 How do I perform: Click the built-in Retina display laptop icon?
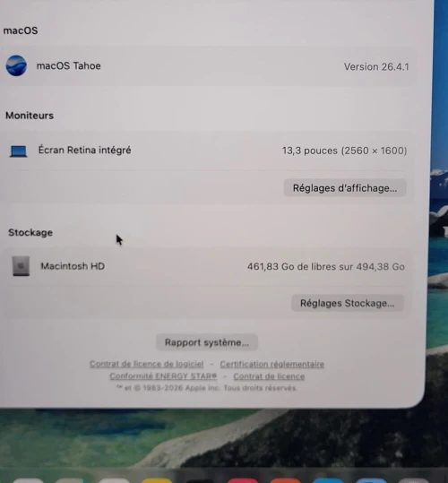pos(19,151)
